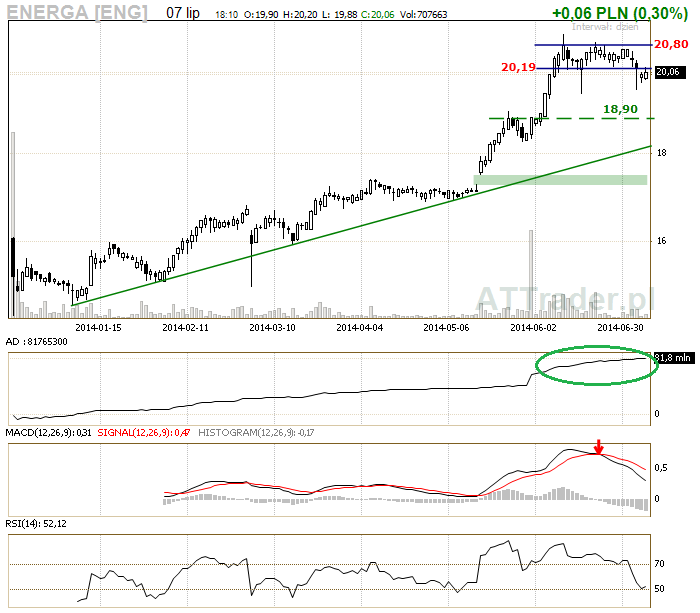Click the AD :81765300 indicator label
Viewport: 700px width, 613px height.
(x=37, y=342)
